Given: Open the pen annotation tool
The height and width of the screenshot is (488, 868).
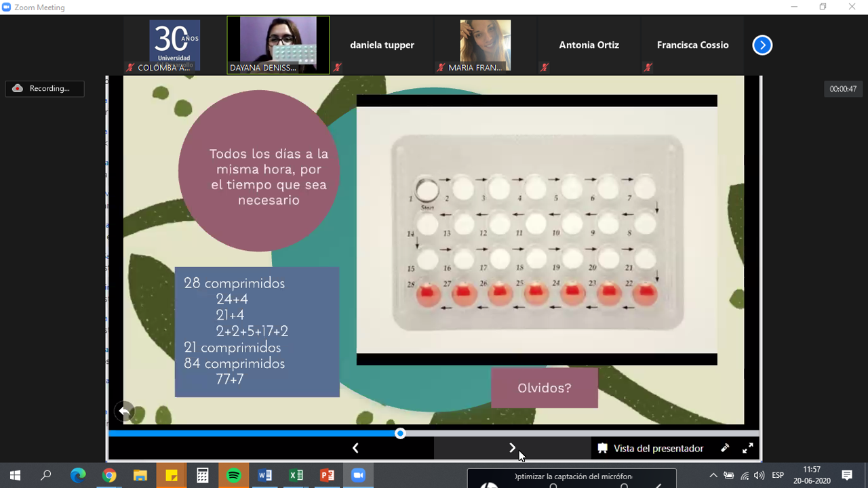Looking at the screenshot, I should [725, 448].
